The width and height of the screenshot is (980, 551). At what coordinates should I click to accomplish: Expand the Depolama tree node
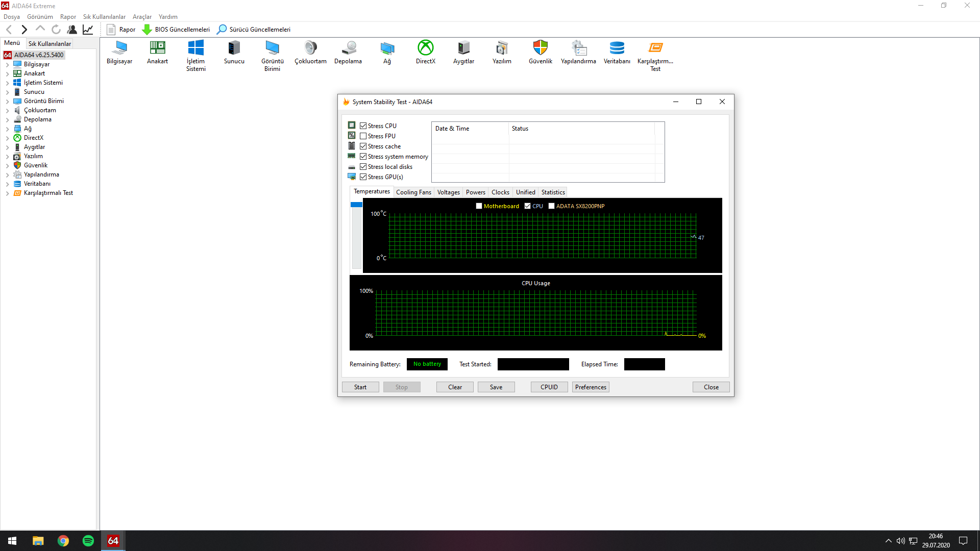coord(8,120)
